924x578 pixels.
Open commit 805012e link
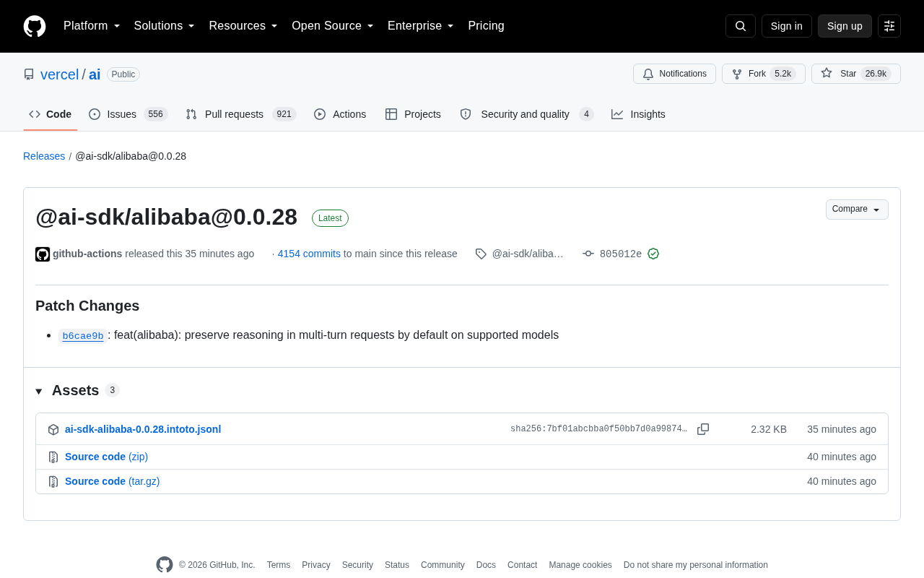click(x=621, y=254)
